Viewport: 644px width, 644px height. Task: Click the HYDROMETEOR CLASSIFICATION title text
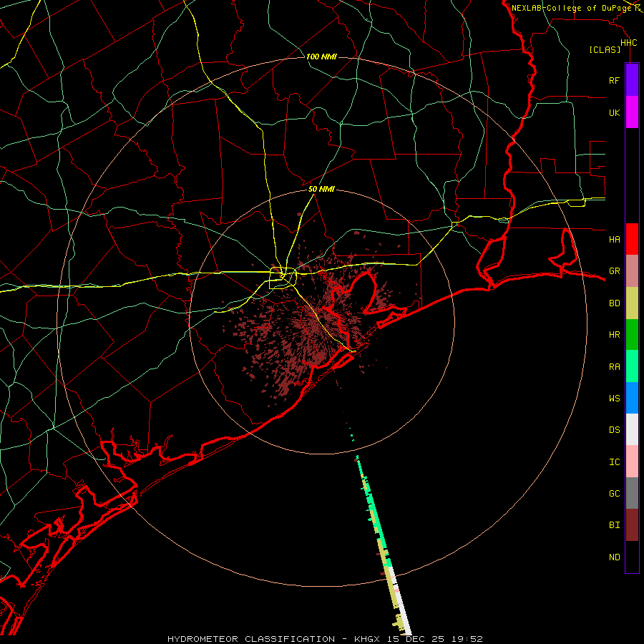pyautogui.click(x=251, y=639)
